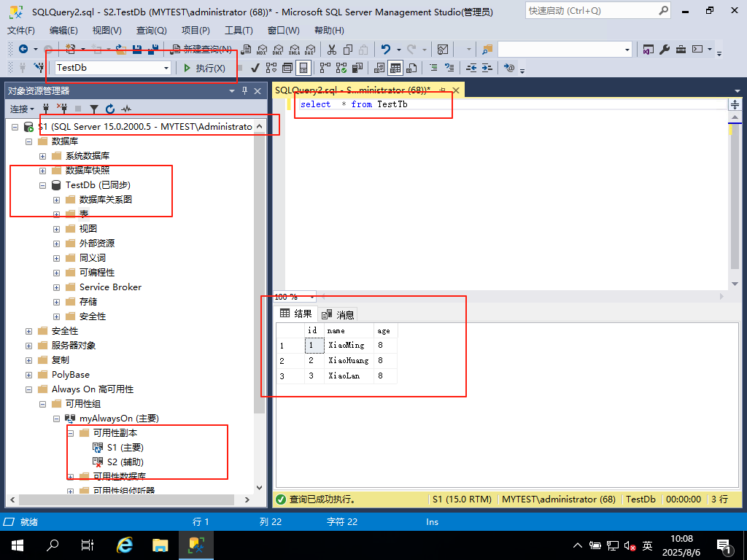Collapse the TestDb (已同步) node

(42, 185)
